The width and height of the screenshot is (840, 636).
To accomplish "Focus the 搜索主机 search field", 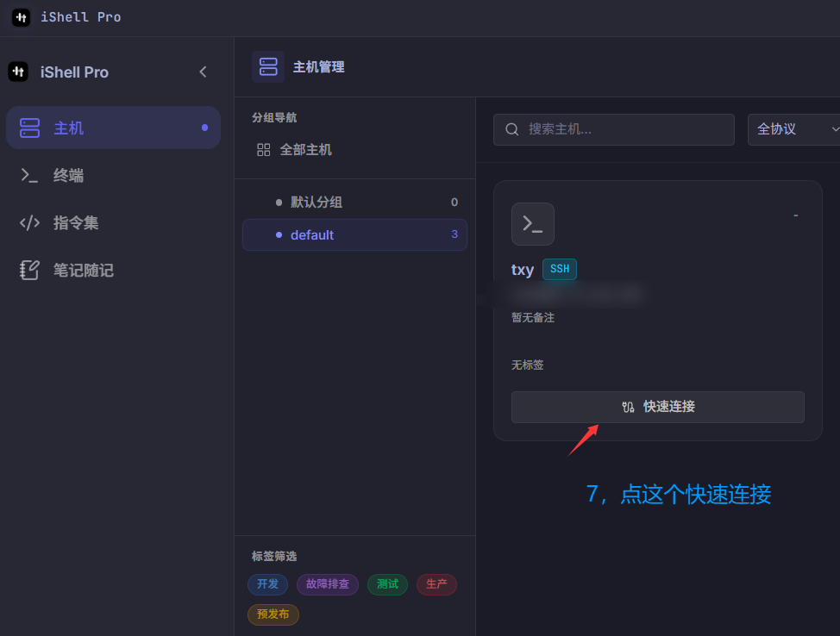I will [614, 129].
